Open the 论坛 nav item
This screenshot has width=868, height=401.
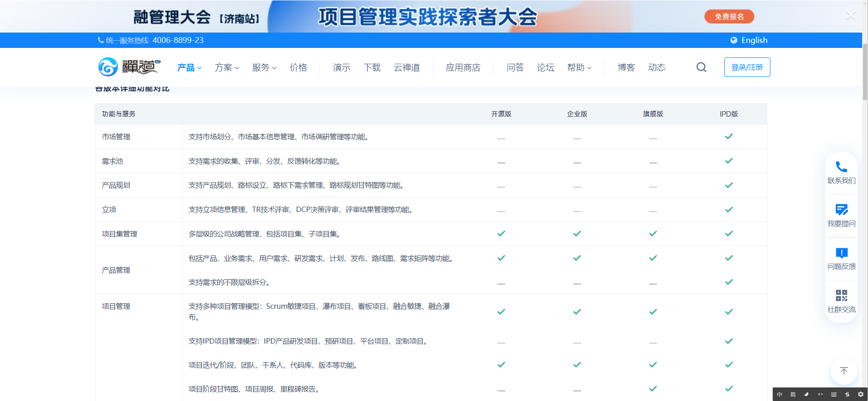pos(545,67)
